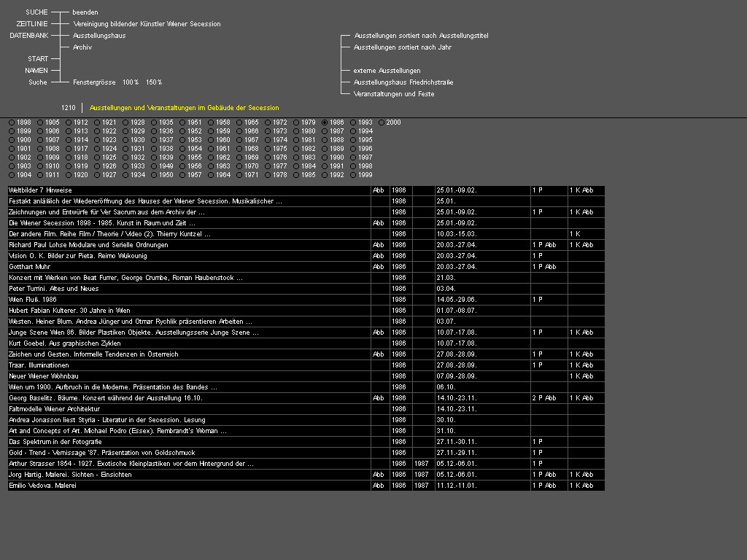Select the 2000 year radio button
Screen dimensions: 747x560
coord(382,122)
